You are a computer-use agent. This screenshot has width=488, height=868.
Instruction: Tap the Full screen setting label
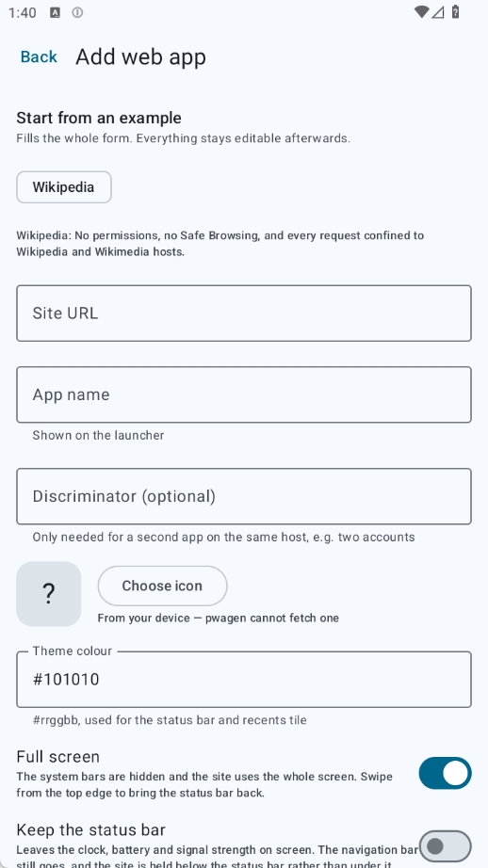pos(58,757)
